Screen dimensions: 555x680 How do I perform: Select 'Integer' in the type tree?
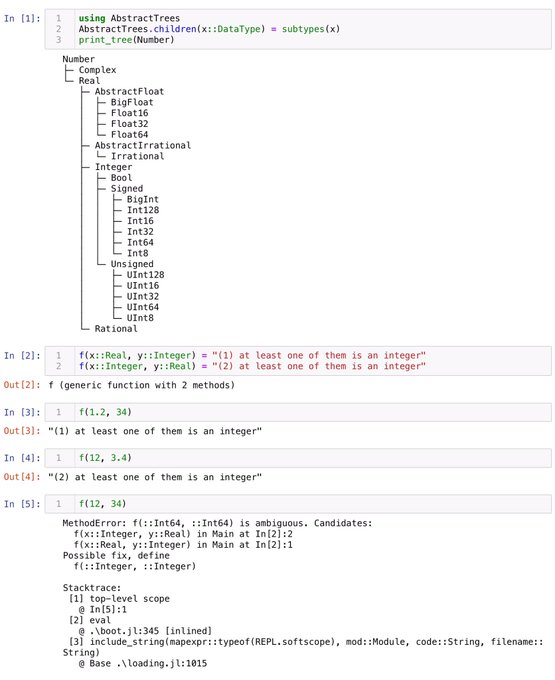coord(113,167)
